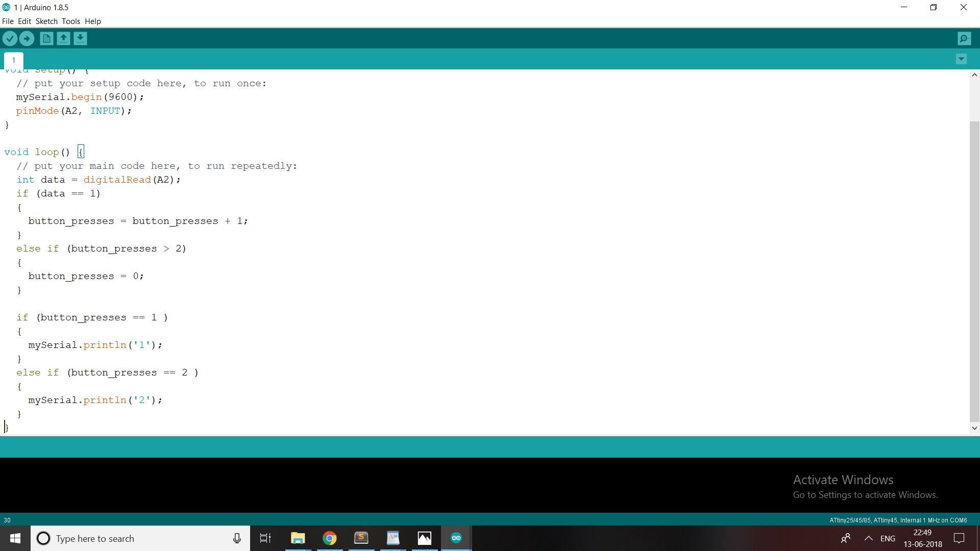Open the Edit menu
Viewport: 980px width, 551px height.
pyautogui.click(x=24, y=21)
